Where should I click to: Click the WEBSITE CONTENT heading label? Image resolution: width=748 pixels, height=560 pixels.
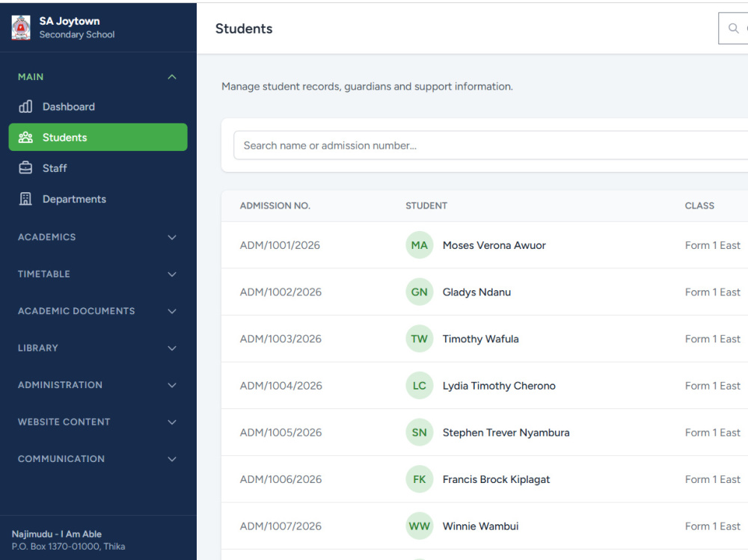coord(64,422)
